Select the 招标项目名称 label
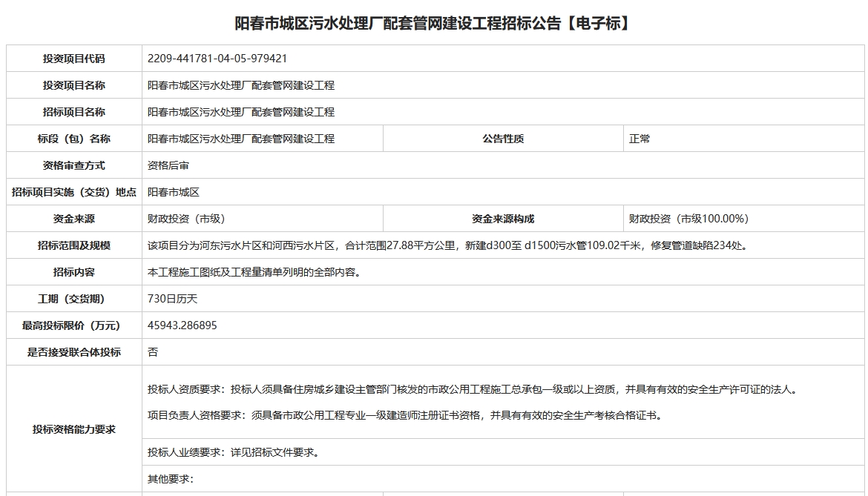The image size is (868, 496). [x=74, y=112]
